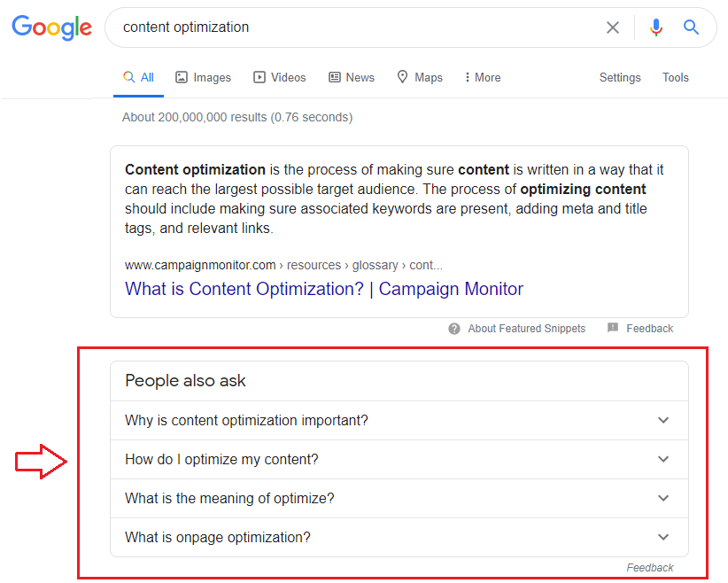This screenshot has height=583, width=728.
Task: Switch to the Images tab
Action: click(x=203, y=78)
